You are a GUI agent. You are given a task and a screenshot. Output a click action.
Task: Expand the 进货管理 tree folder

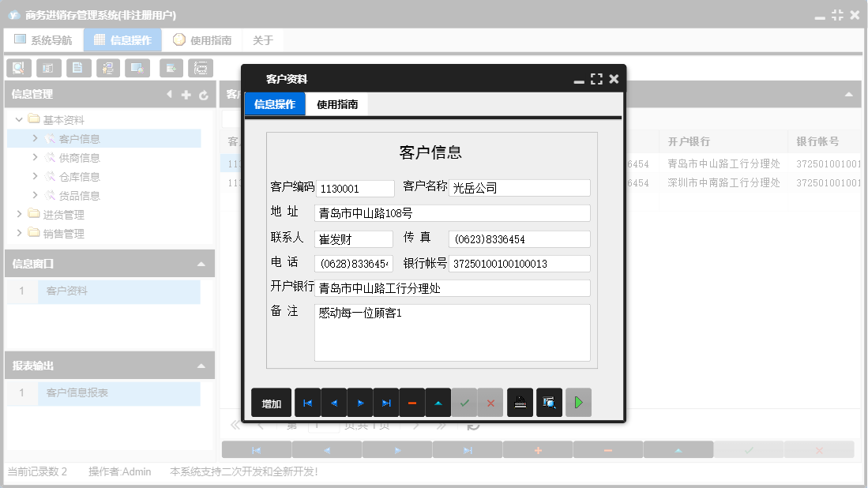click(x=20, y=215)
